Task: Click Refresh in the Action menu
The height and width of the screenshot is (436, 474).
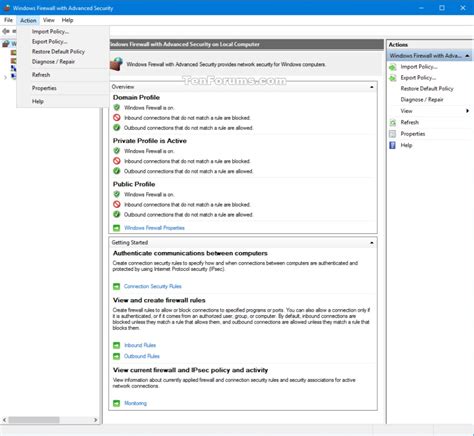Action: pos(41,75)
